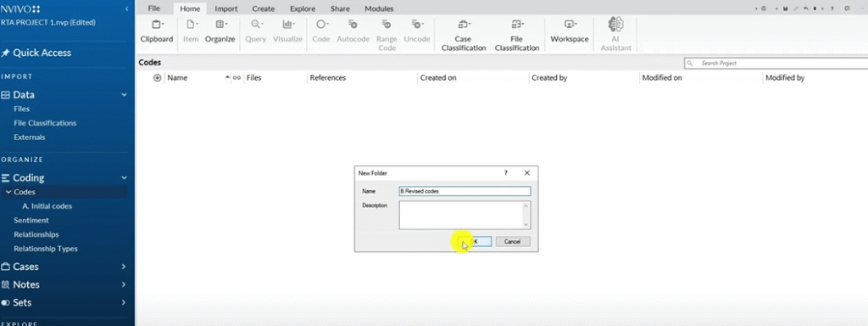Viewport: 868px width, 326px height.
Task: Open the Item ribbon menu
Action: pyautogui.click(x=191, y=32)
